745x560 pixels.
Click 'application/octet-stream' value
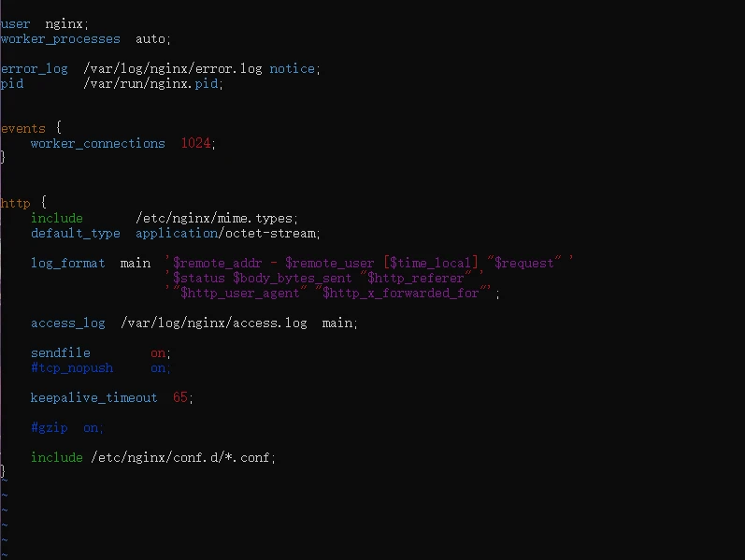point(225,234)
